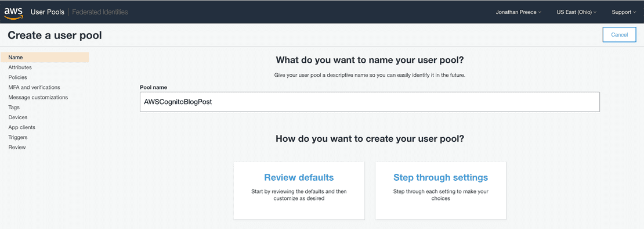Open the Jonathan Preece account dropdown
This screenshot has width=644, height=229.
(x=518, y=12)
